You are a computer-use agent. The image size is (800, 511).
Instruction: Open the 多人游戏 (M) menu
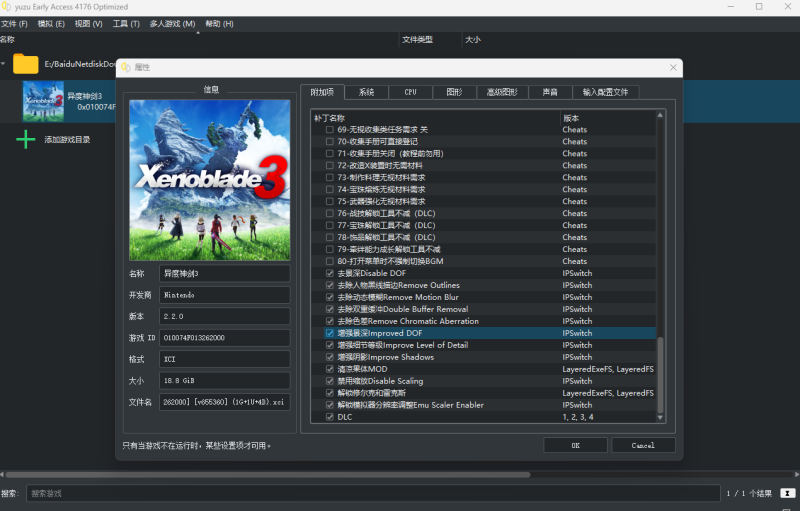pyautogui.click(x=172, y=24)
